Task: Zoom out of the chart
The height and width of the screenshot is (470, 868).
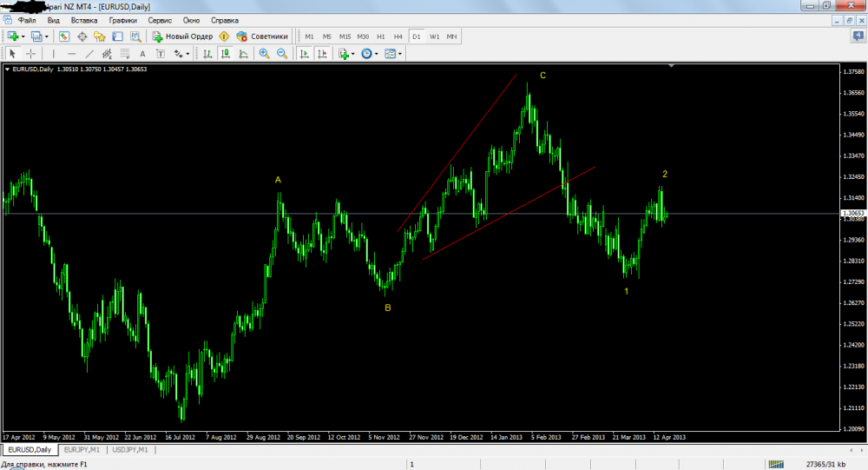Action: coord(282,54)
